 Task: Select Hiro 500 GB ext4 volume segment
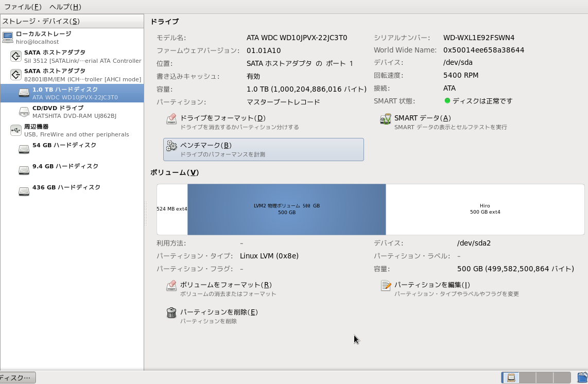tap(485, 210)
